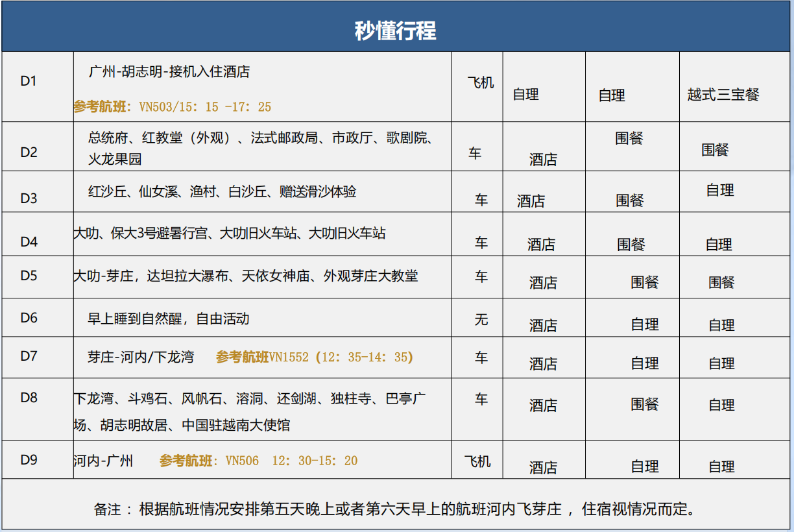Select the D4 itinerary with 保大3号避暑行宫
This screenshot has height=532, width=794.
tap(230, 233)
